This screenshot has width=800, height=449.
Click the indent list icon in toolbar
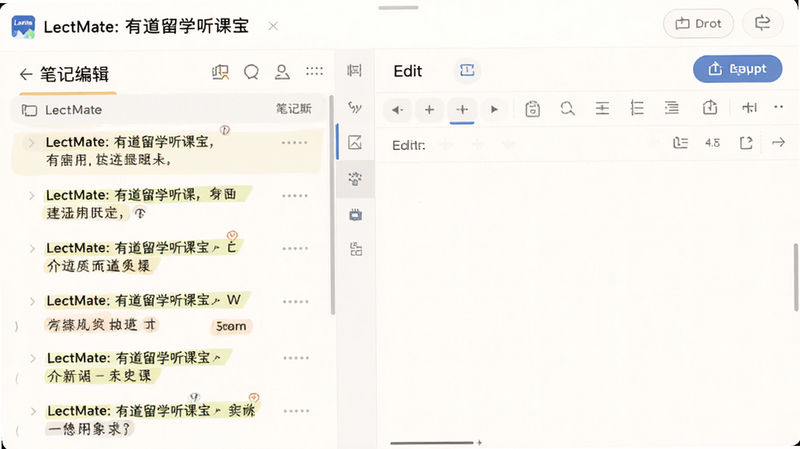point(671,108)
